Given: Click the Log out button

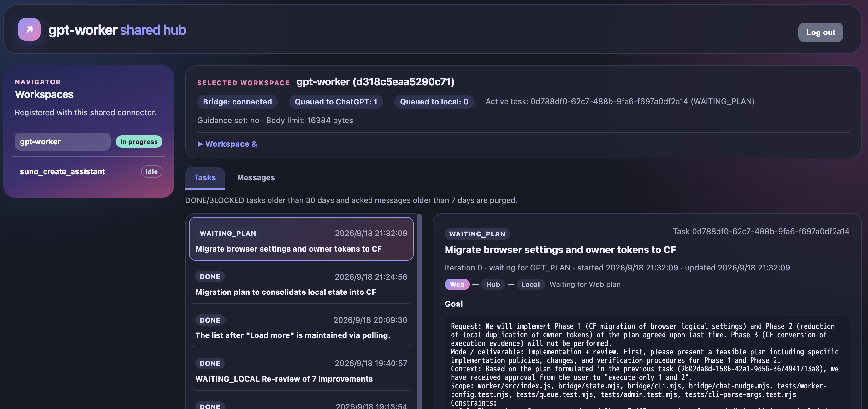Looking at the screenshot, I should point(820,32).
